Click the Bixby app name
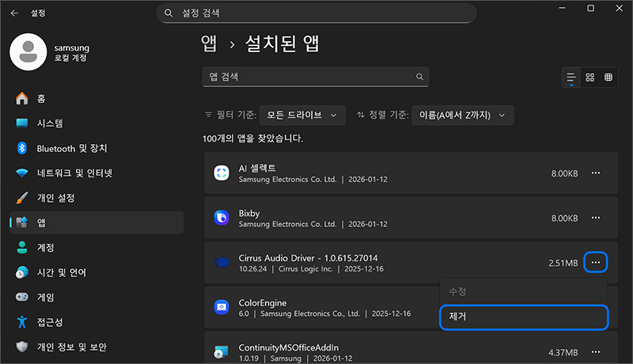The height and width of the screenshot is (364, 633). tap(249, 213)
